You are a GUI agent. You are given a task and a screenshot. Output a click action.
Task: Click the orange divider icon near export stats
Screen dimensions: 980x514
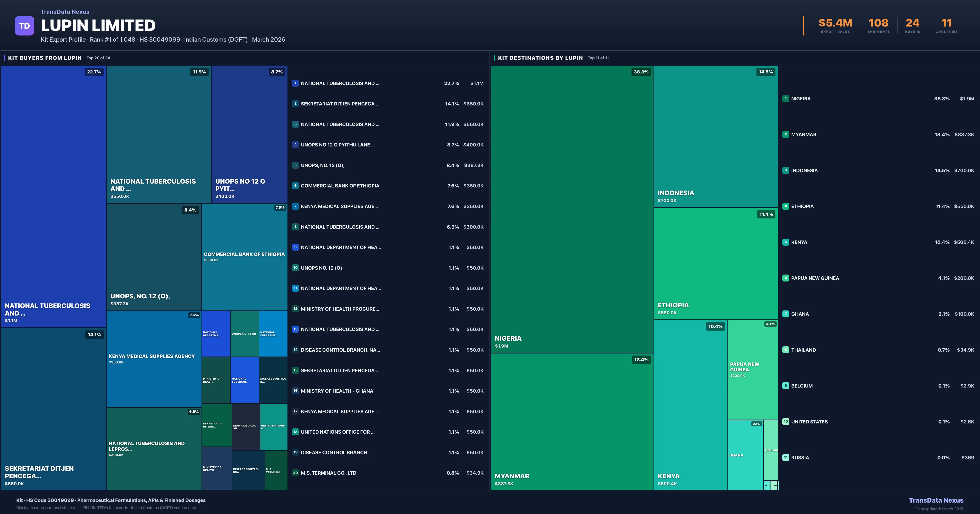point(803,25)
